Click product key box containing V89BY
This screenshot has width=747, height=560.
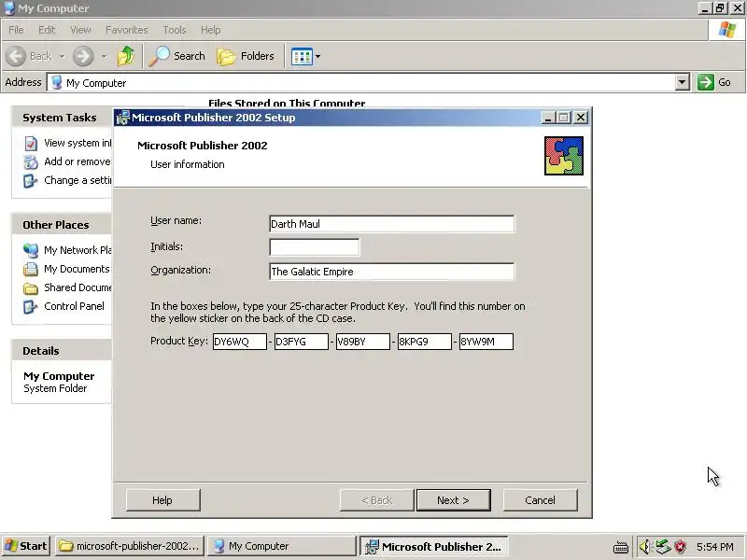[363, 342]
